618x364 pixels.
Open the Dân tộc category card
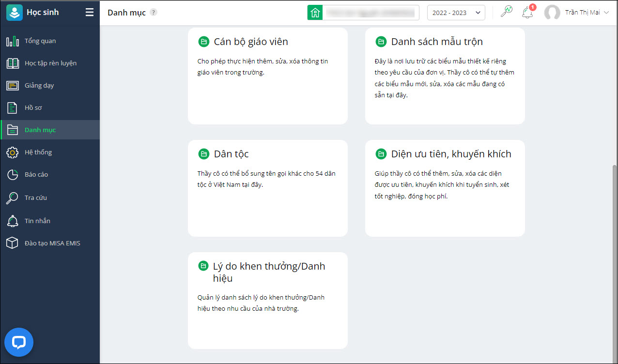(x=231, y=154)
